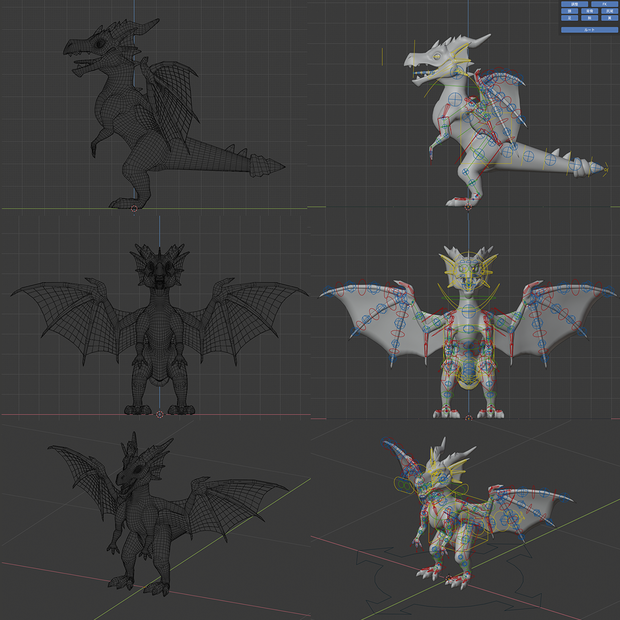Toggle the ルート root layer button
Viewport: 620px width, 620px height.
590,30
